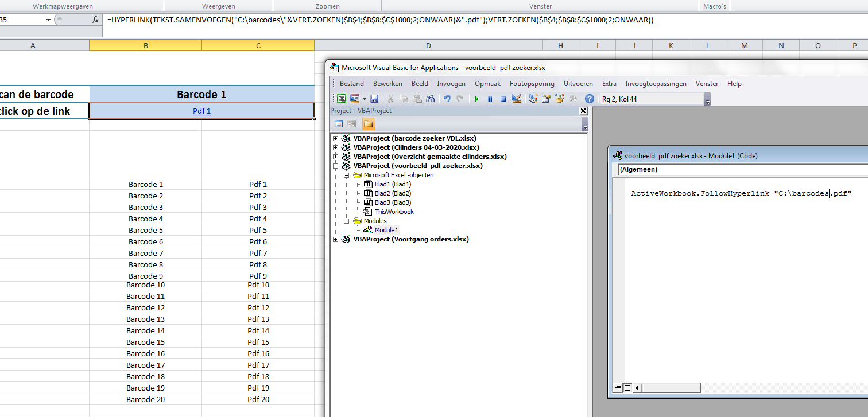Open the Foutopsporing menu
868x417 pixels.
[532, 84]
